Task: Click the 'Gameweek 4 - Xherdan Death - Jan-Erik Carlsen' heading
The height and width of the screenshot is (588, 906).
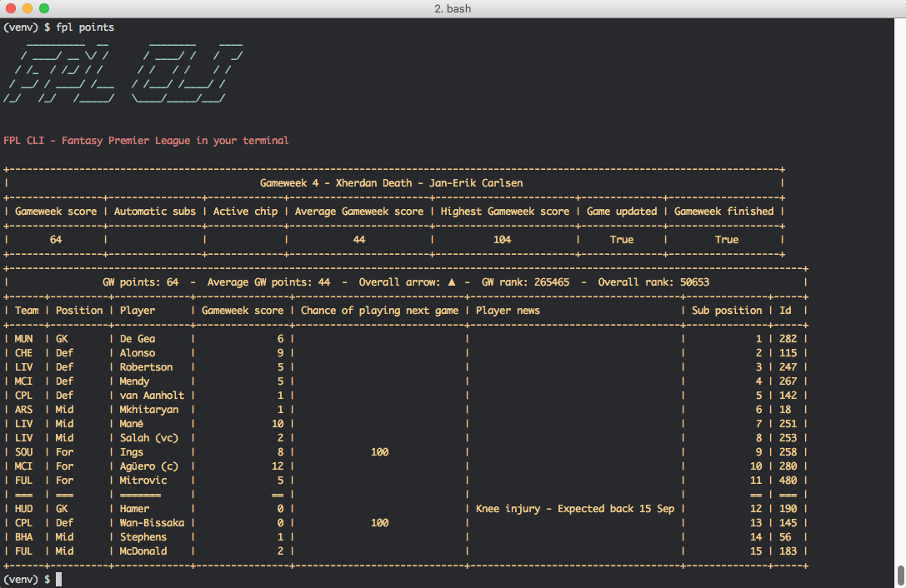Action: tap(391, 183)
